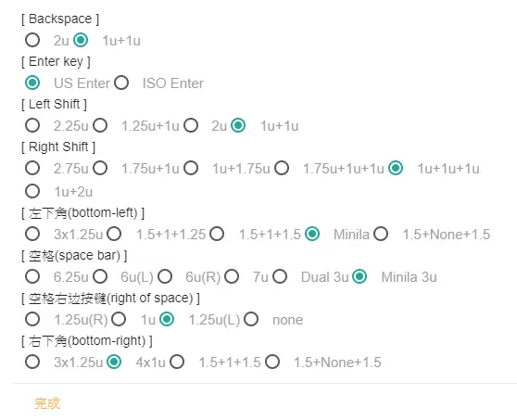Screen dimensions: 517x420
Task: Choose 6.25u space bar option
Action: click(x=32, y=276)
